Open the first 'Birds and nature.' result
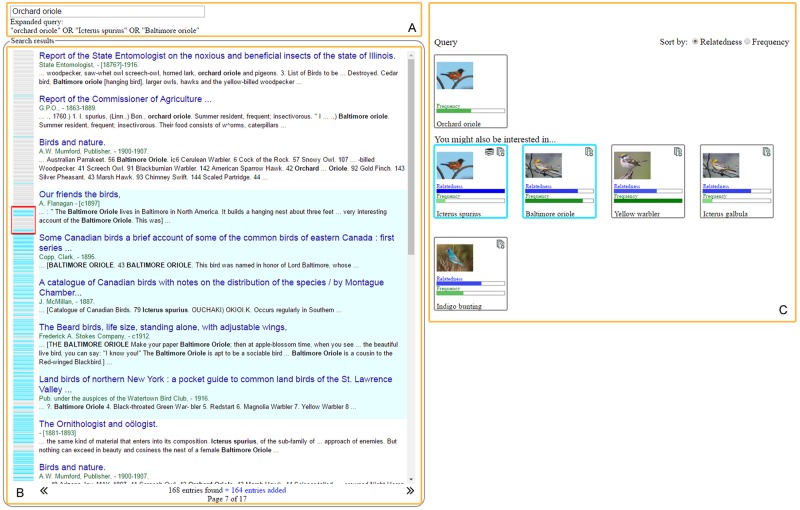The width and height of the screenshot is (800, 510). point(72,142)
